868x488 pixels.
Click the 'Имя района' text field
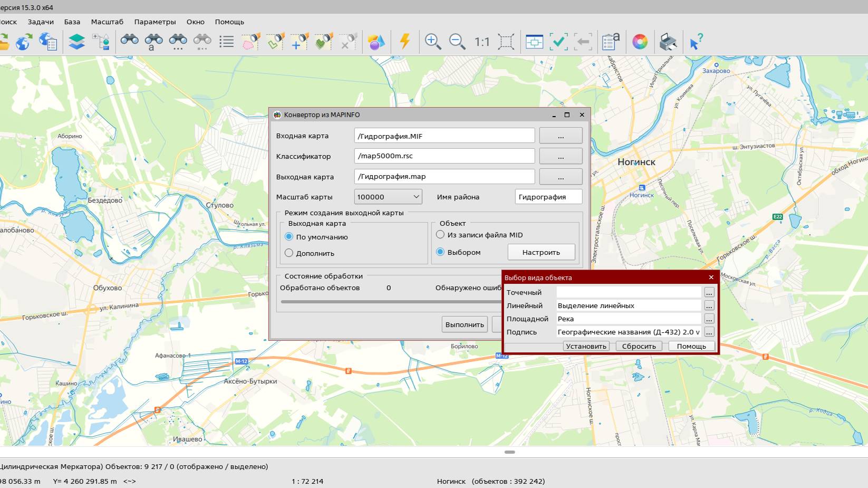click(548, 197)
